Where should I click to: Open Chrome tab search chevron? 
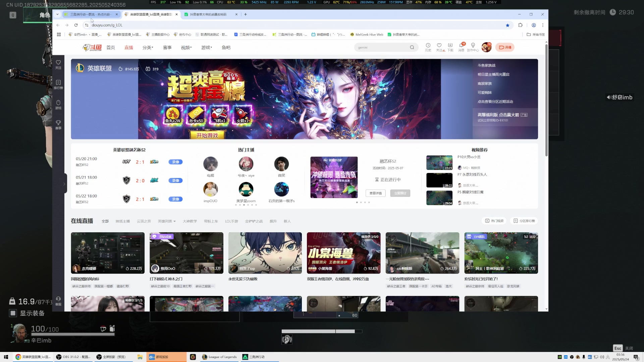pyautogui.click(x=57, y=14)
